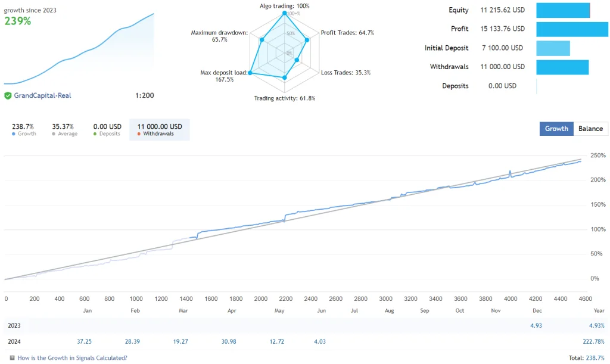Image resolution: width=610 pixels, height=364 pixels.
Task: Click the Profit Trades radar point
Action: point(307,40)
